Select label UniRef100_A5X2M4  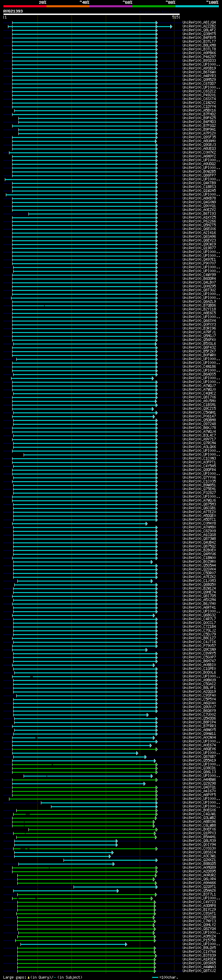point(199,600)
